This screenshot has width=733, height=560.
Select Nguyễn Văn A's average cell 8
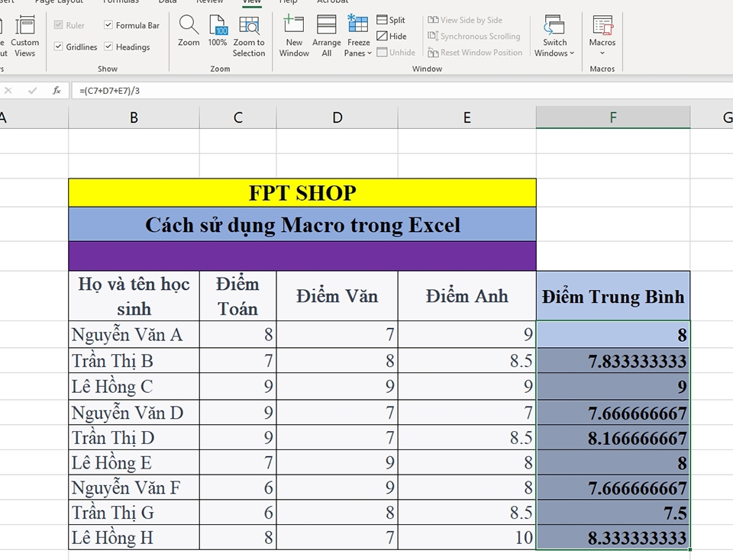(613, 334)
